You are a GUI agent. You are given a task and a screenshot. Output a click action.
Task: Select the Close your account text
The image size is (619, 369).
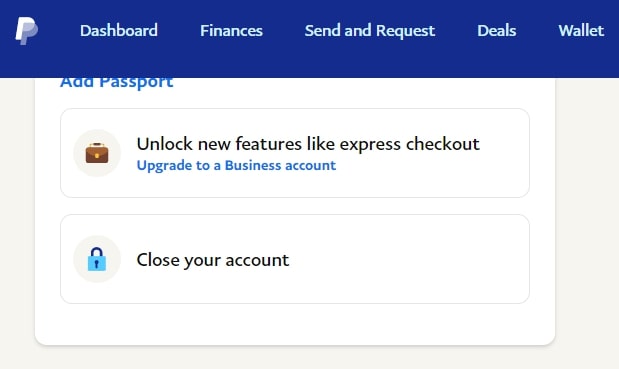pos(213,260)
